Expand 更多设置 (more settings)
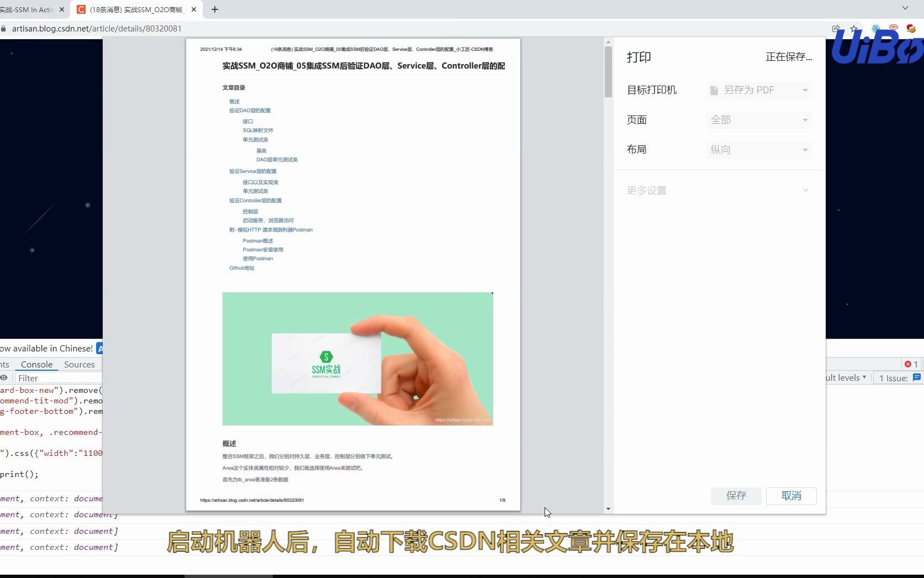Image resolution: width=924 pixels, height=578 pixels. click(x=719, y=191)
